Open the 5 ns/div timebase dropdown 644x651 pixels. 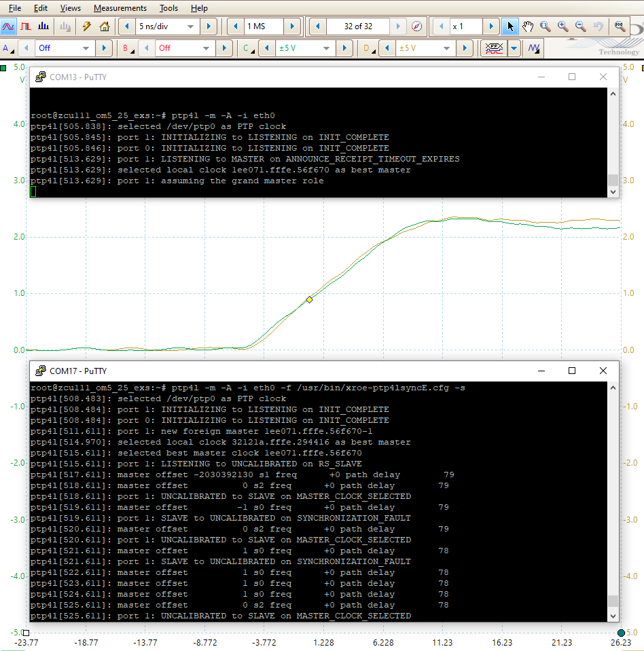[x=191, y=26]
